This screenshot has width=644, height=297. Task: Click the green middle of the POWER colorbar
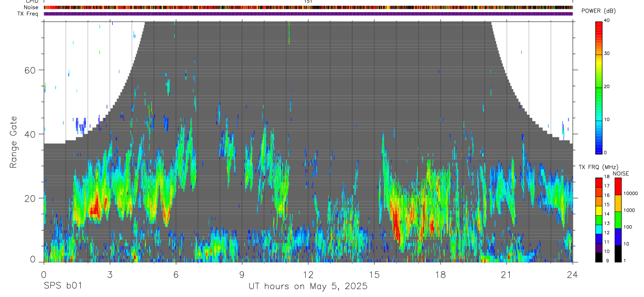pos(599,87)
